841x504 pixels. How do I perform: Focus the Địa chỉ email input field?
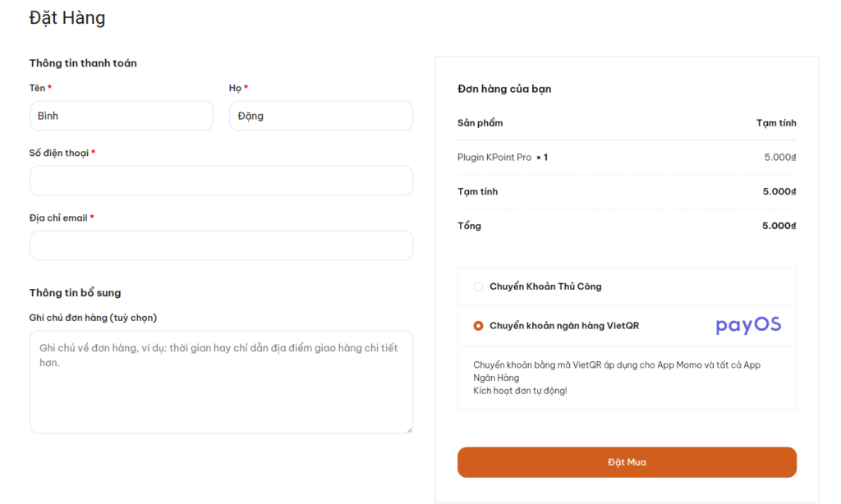pyautogui.click(x=221, y=245)
